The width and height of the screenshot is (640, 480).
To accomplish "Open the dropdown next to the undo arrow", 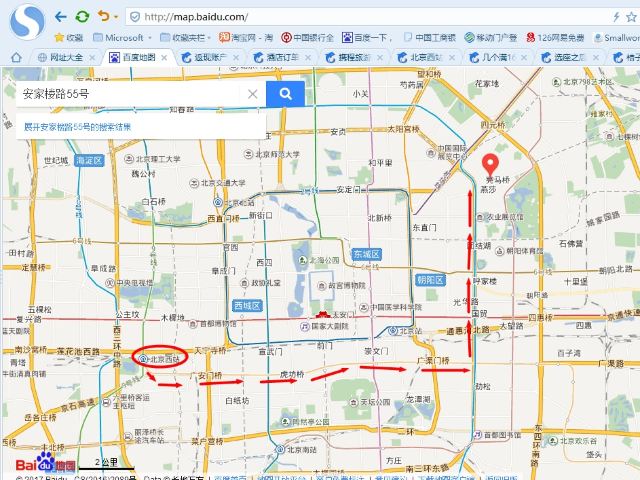I will click(116, 17).
